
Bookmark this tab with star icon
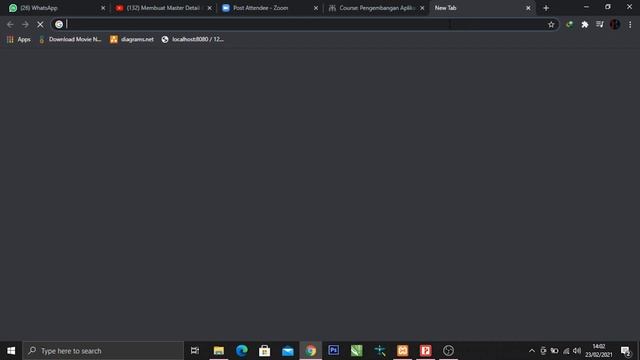[x=551, y=24]
